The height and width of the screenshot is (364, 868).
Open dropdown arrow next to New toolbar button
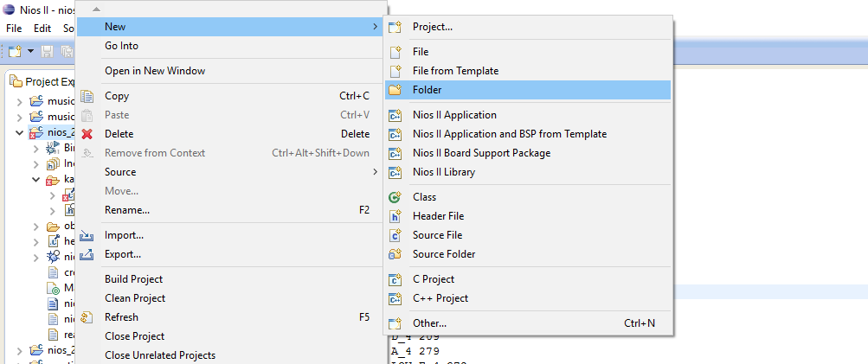click(30, 52)
